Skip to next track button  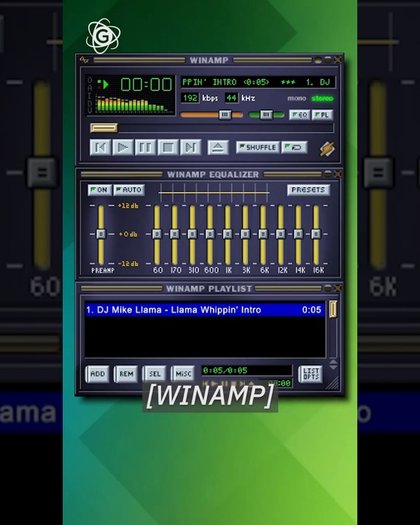[x=191, y=147]
